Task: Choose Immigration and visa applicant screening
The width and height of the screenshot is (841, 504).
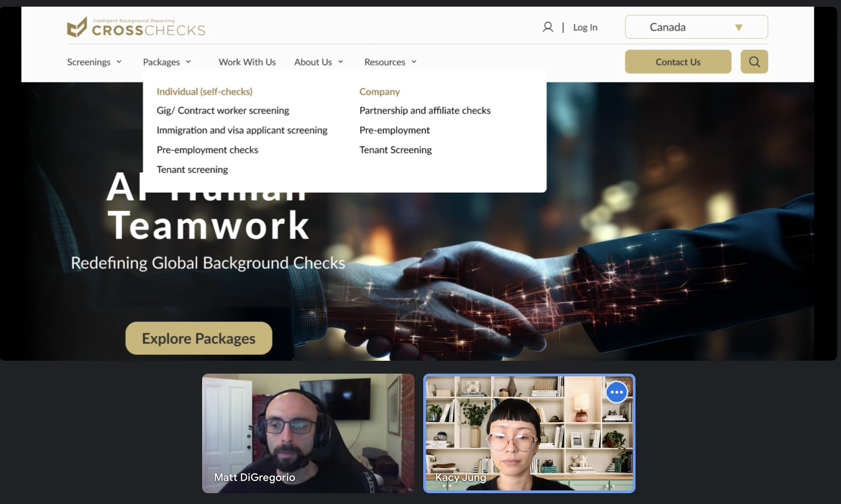Action: [242, 130]
